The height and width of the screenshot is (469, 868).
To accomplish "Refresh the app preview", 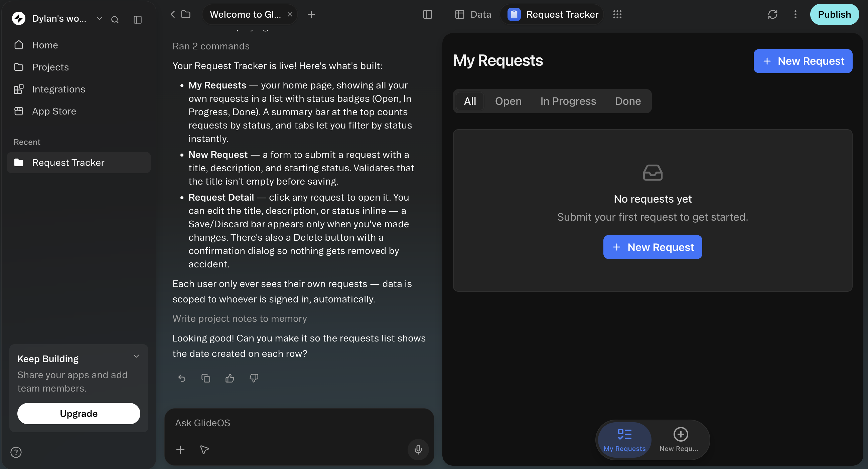I will [x=773, y=14].
